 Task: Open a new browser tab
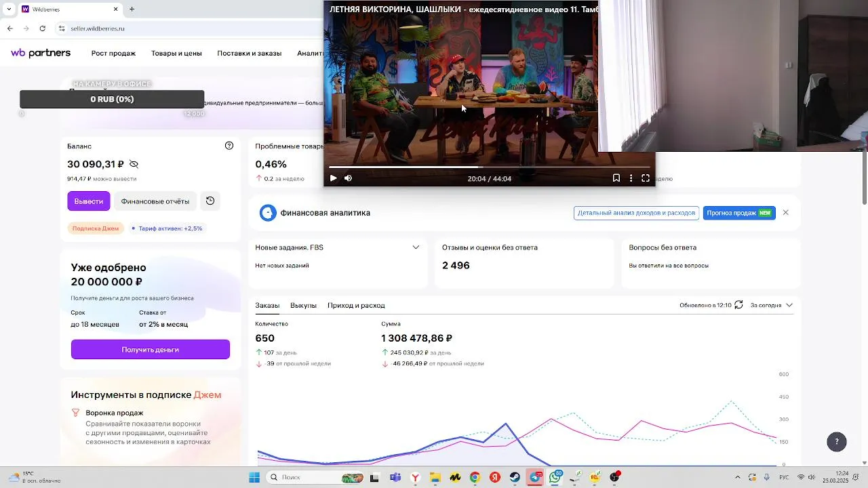(x=132, y=9)
